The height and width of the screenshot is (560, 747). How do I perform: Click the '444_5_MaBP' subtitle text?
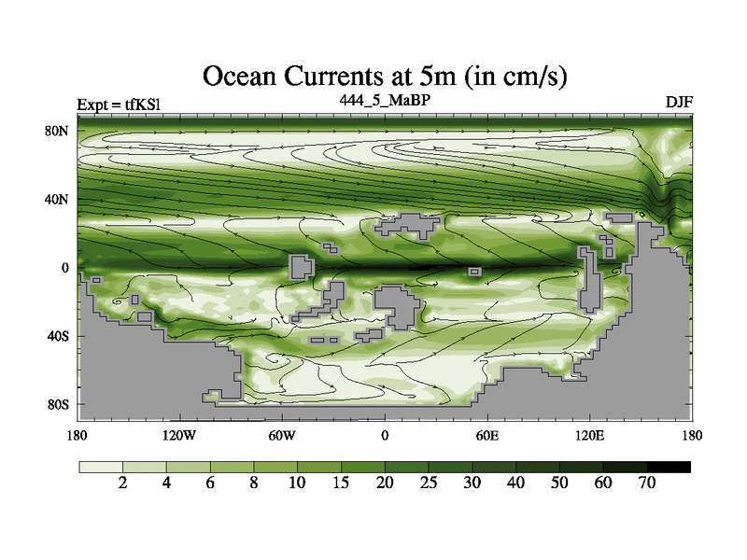point(384,99)
